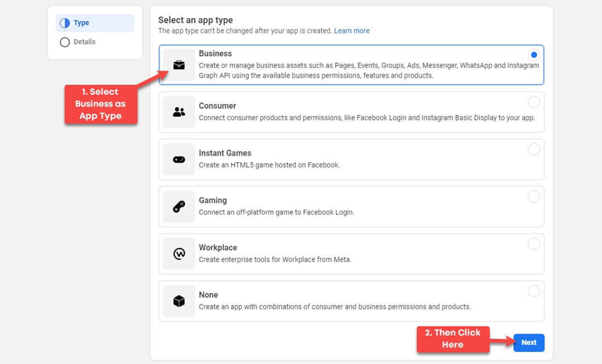This screenshot has height=364, width=602.
Task: Click the None title text
Action: pos(209,294)
